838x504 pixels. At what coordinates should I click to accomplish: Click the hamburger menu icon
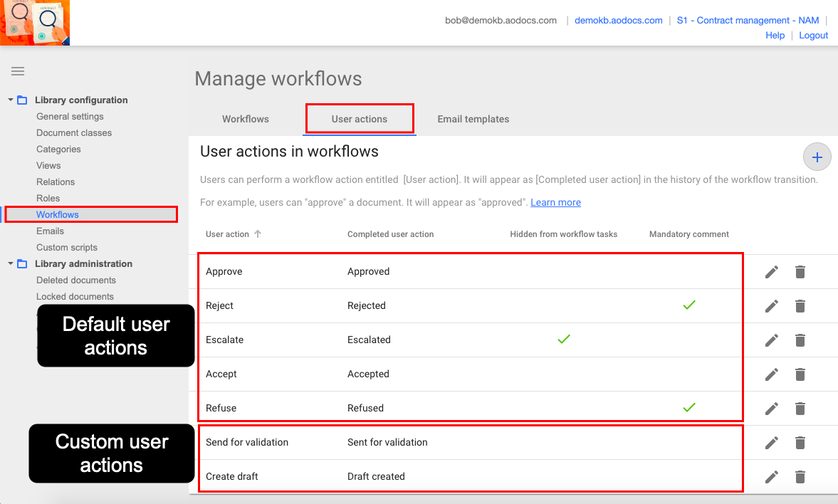18,71
